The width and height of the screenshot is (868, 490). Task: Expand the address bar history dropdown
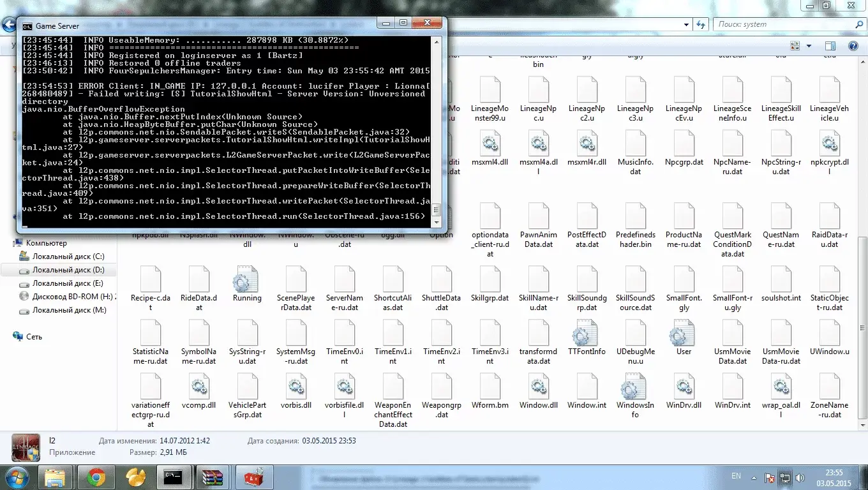687,25
